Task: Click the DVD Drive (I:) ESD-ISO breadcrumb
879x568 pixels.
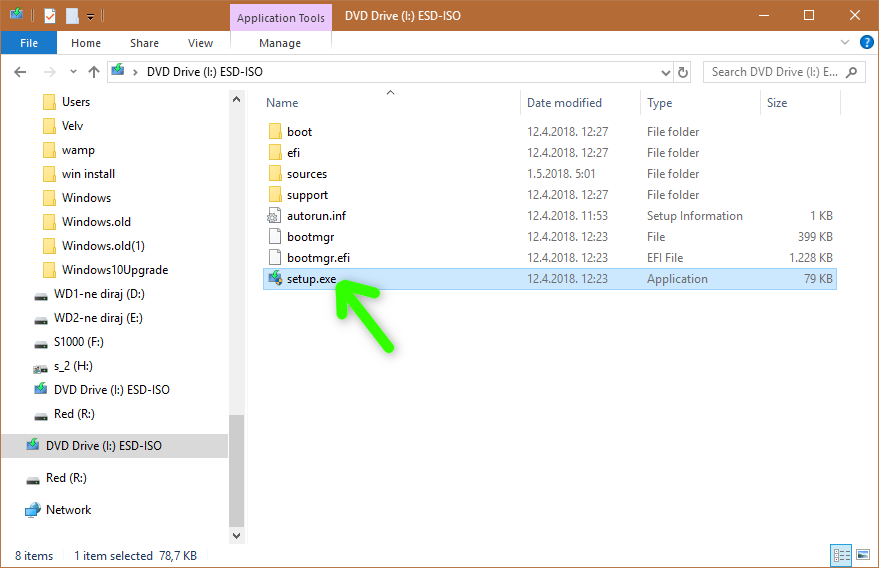Action: 205,72
